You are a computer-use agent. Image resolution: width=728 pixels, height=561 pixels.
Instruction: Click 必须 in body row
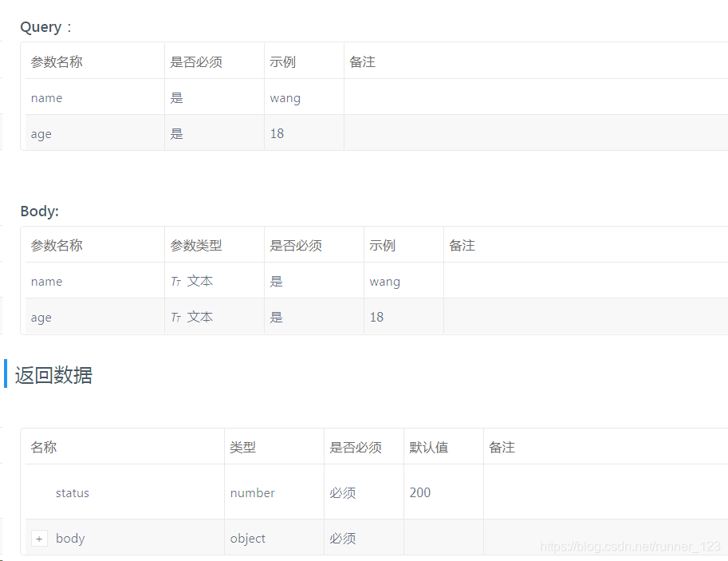pyautogui.click(x=343, y=538)
